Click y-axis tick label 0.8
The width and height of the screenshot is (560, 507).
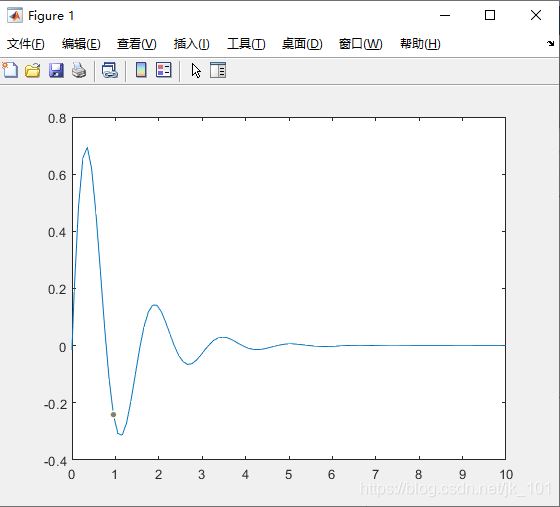(x=57, y=119)
